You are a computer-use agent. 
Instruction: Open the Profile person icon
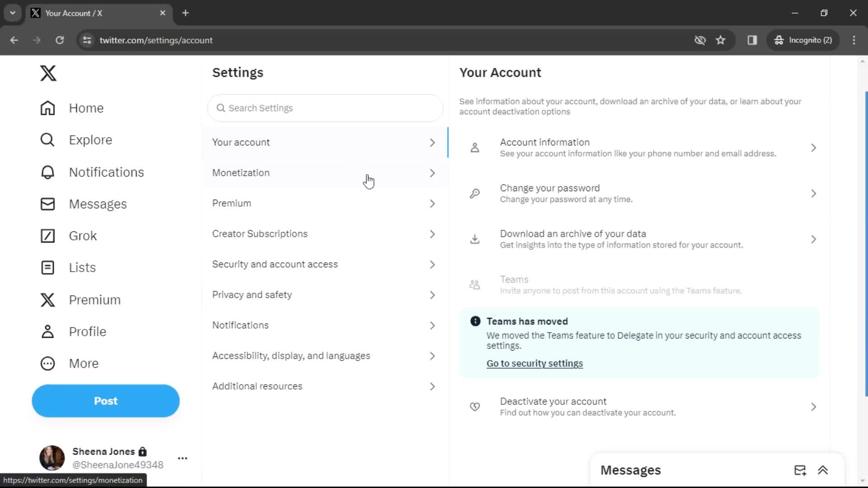(x=47, y=331)
